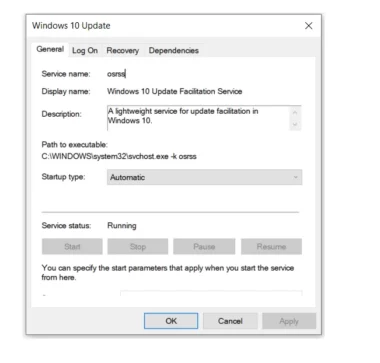Click the Stop service button

click(x=138, y=247)
